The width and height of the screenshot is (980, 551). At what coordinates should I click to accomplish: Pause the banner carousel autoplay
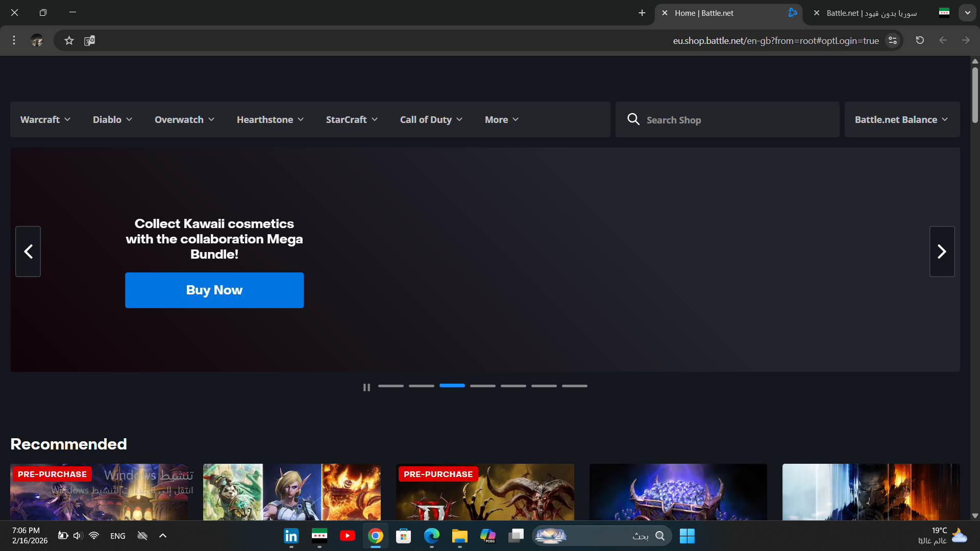[366, 388]
